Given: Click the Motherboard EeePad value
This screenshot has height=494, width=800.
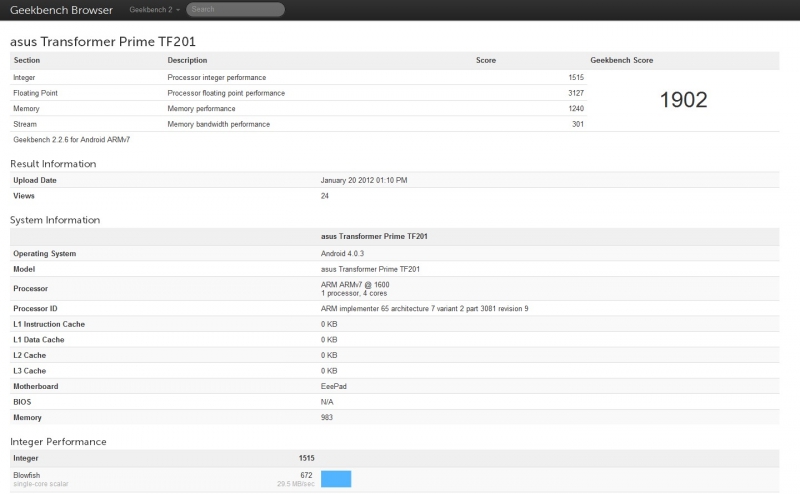Looking at the screenshot, I should 335,385.
